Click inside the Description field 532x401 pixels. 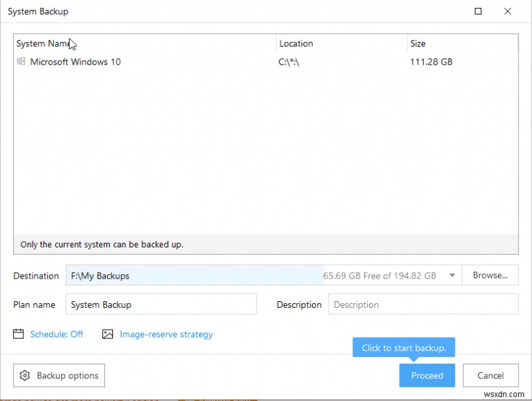click(422, 305)
